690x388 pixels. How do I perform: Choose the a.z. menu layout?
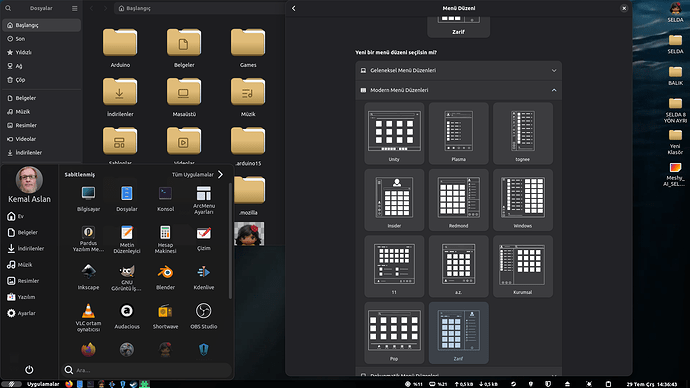point(458,266)
